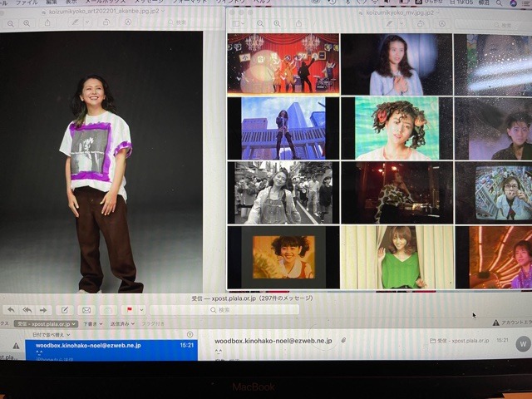Open the 表示 menu in menu bar
The width and height of the screenshot is (532, 399).
(71, 2)
